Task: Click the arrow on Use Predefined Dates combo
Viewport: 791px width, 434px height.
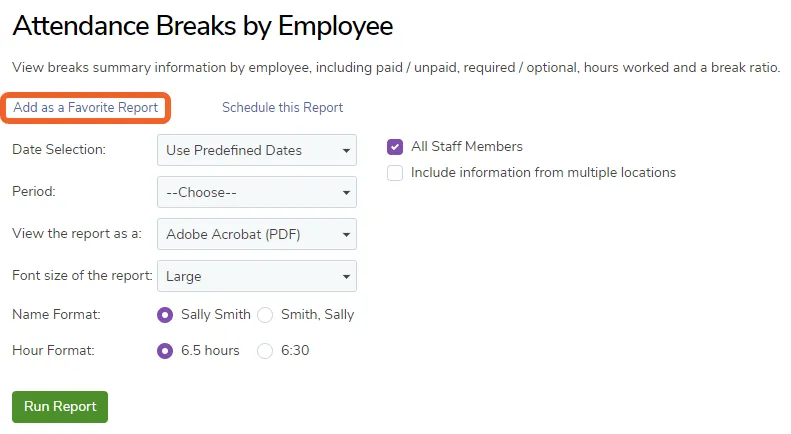Action: [346, 150]
